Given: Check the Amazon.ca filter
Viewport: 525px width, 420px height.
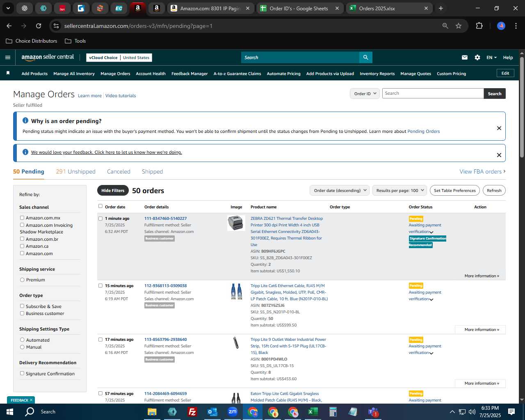Looking at the screenshot, I should 22,246.
